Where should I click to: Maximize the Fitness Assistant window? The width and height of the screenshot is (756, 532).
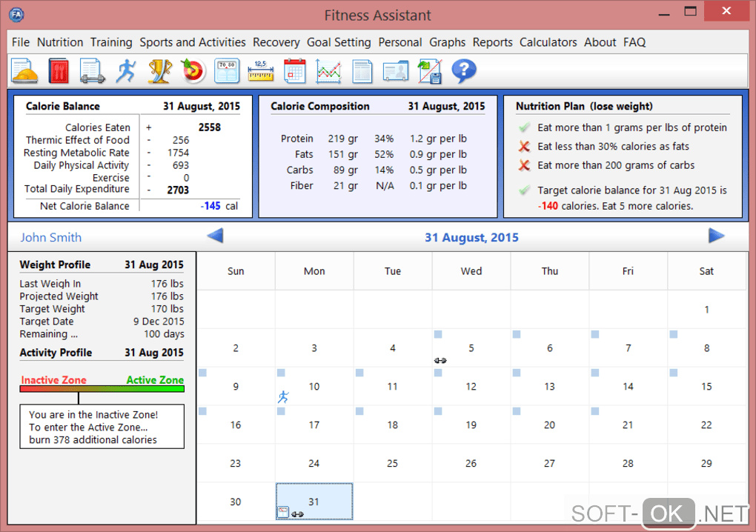click(690, 10)
